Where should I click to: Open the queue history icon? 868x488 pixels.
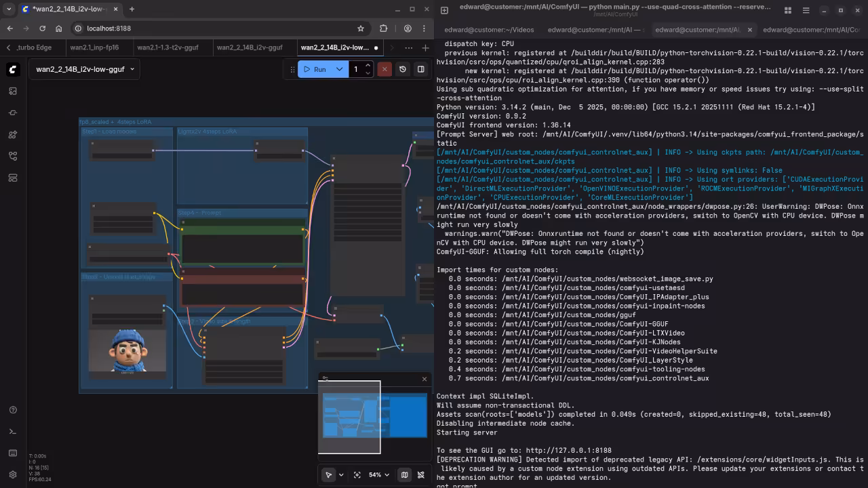click(x=403, y=69)
